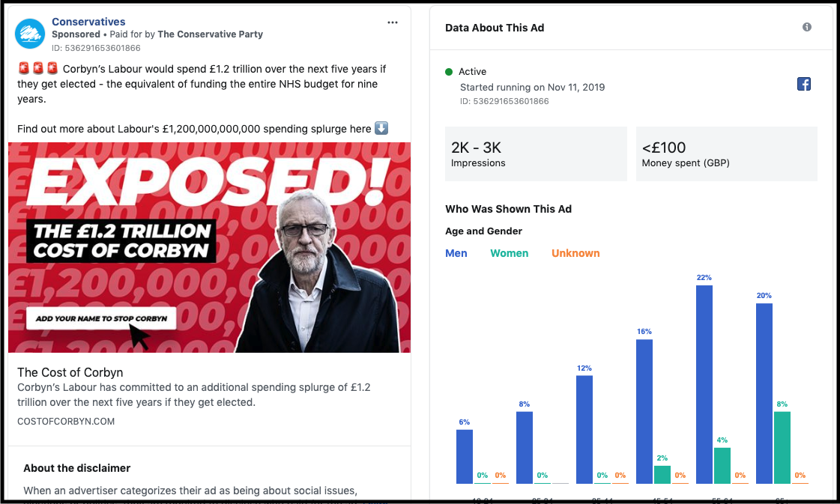This screenshot has width=840, height=504.
Task: Click the 8% green women bar
Action: click(782, 447)
